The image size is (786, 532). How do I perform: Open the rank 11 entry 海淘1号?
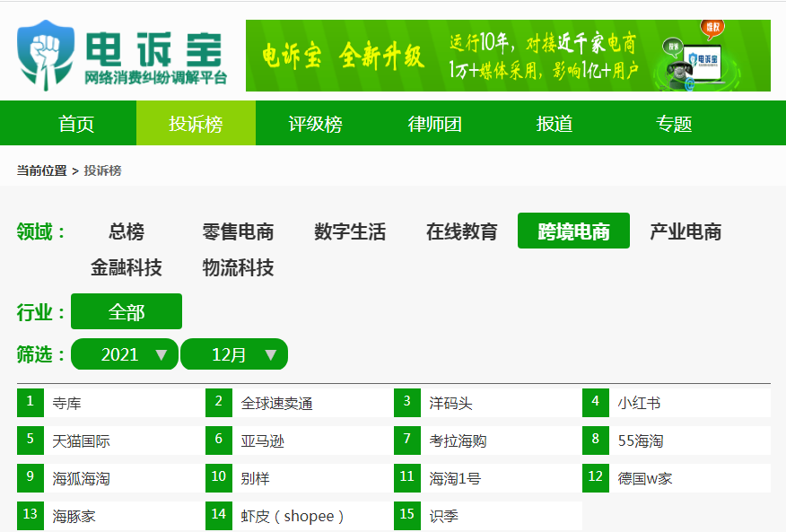coord(488,478)
